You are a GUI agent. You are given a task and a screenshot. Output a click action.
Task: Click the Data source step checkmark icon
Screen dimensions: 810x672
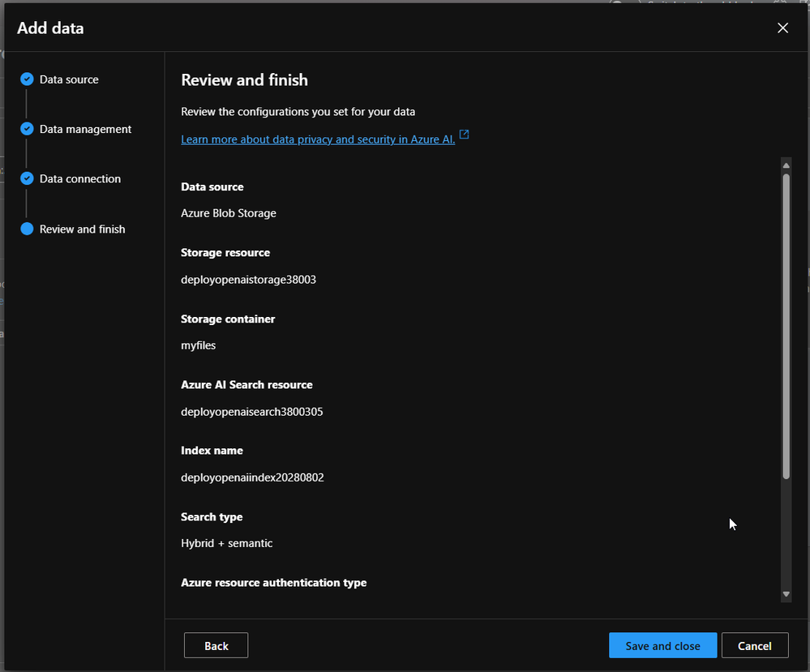pos(27,79)
